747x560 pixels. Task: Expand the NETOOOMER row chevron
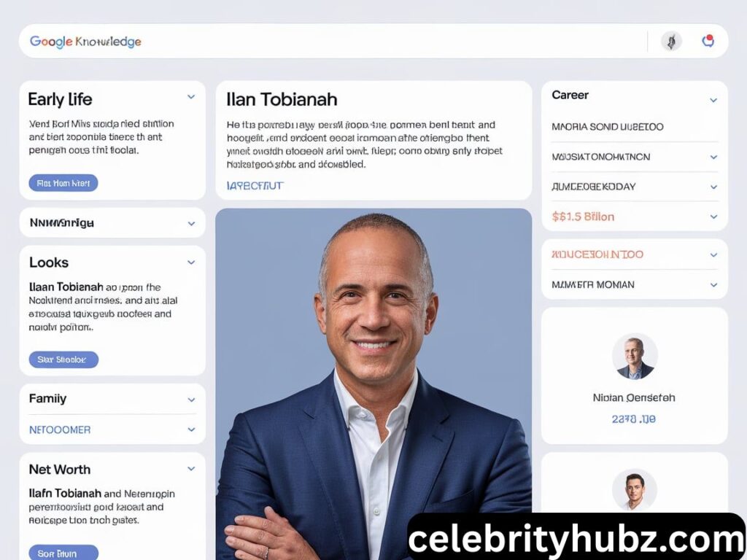[191, 429]
